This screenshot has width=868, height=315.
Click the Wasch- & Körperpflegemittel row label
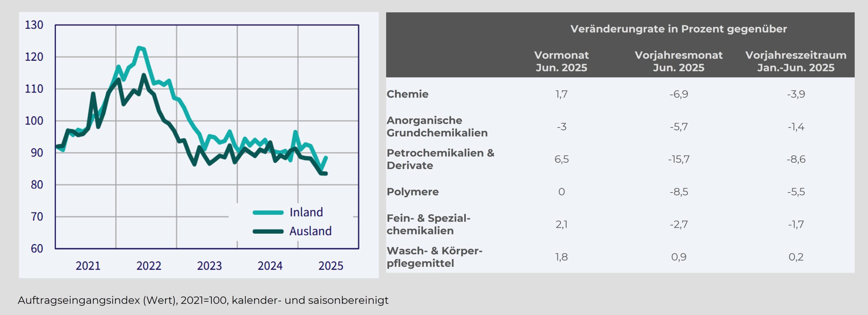click(x=434, y=257)
